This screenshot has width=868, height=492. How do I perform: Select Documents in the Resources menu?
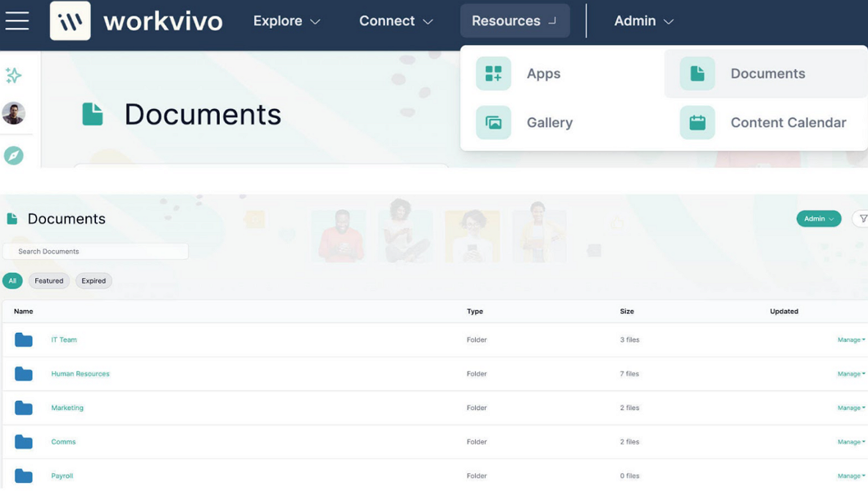pyautogui.click(x=765, y=74)
